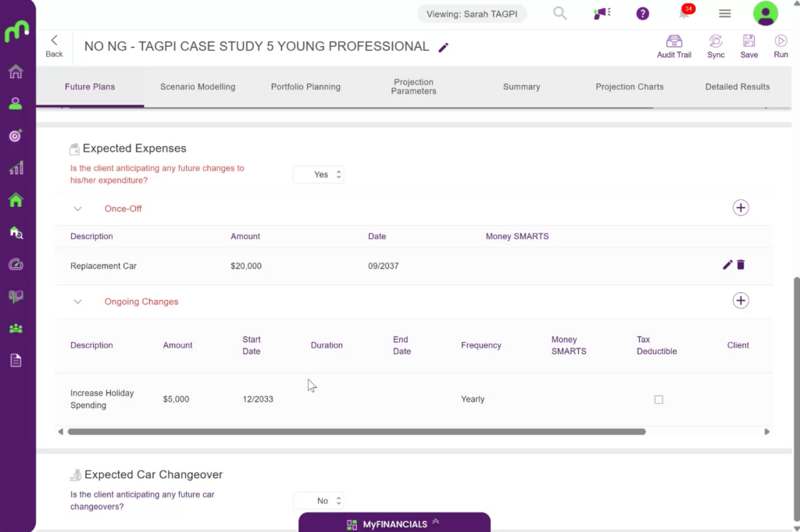The height and width of the screenshot is (532, 800).
Task: Open expenditure changes Yes dropdown
Action: pyautogui.click(x=319, y=174)
